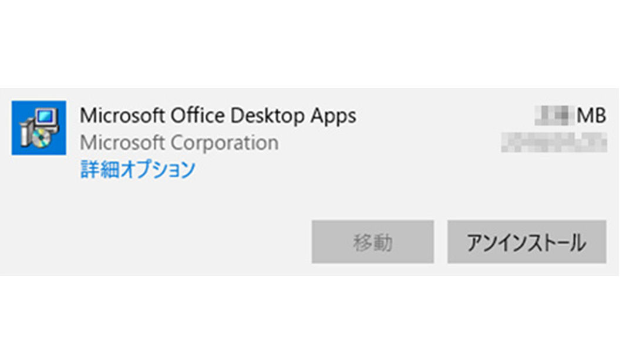Click the MB size label

click(x=591, y=116)
